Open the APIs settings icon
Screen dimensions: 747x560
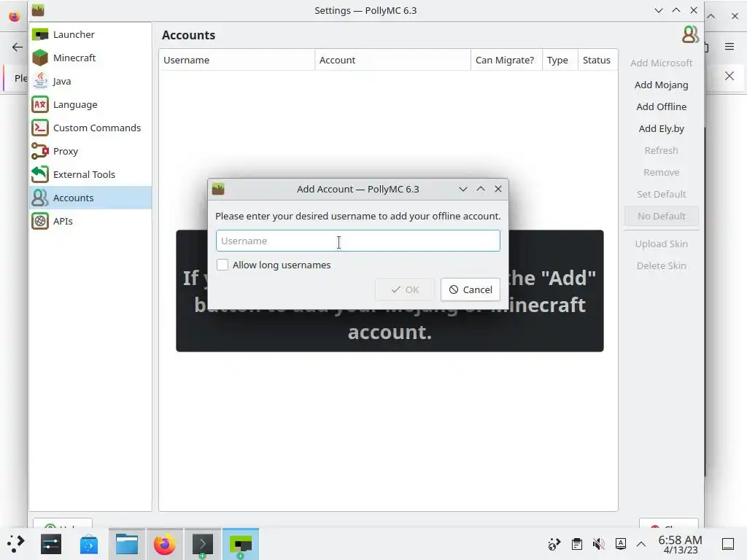(x=40, y=222)
